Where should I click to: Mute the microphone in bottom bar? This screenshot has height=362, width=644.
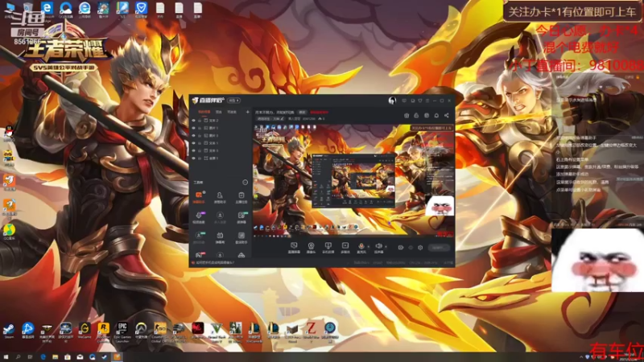point(361,247)
